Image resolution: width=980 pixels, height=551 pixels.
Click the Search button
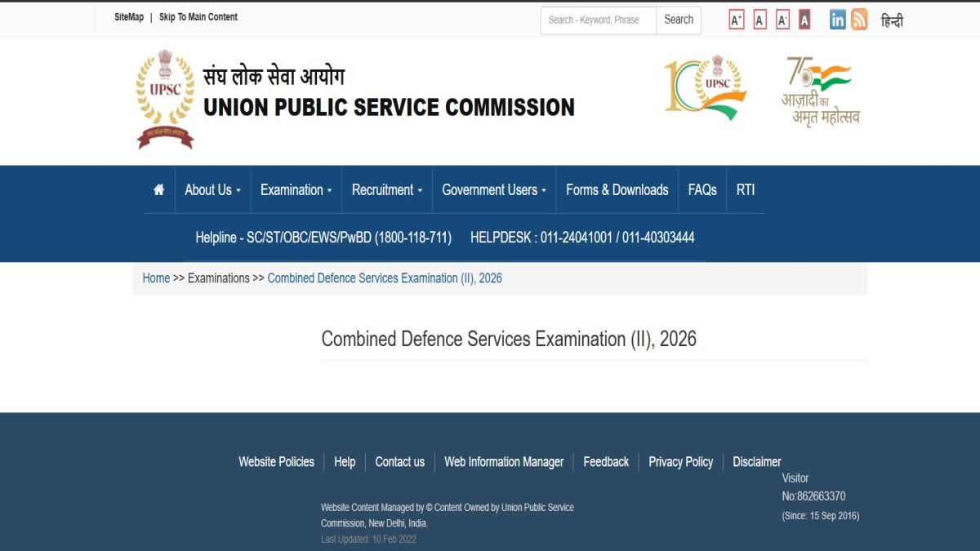click(x=679, y=20)
